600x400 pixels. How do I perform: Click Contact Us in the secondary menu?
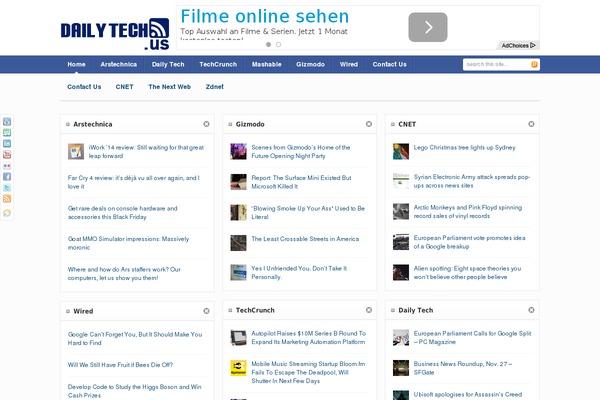(84, 87)
